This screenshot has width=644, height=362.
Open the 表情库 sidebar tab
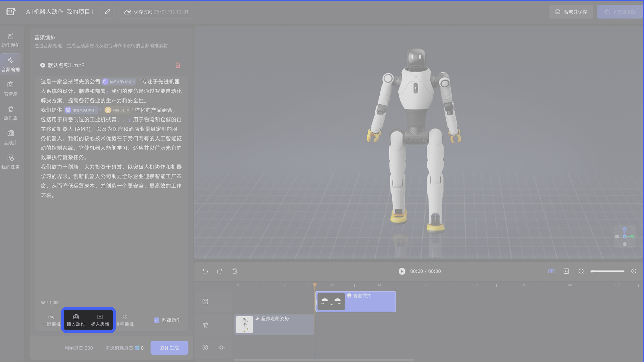coord(10,89)
